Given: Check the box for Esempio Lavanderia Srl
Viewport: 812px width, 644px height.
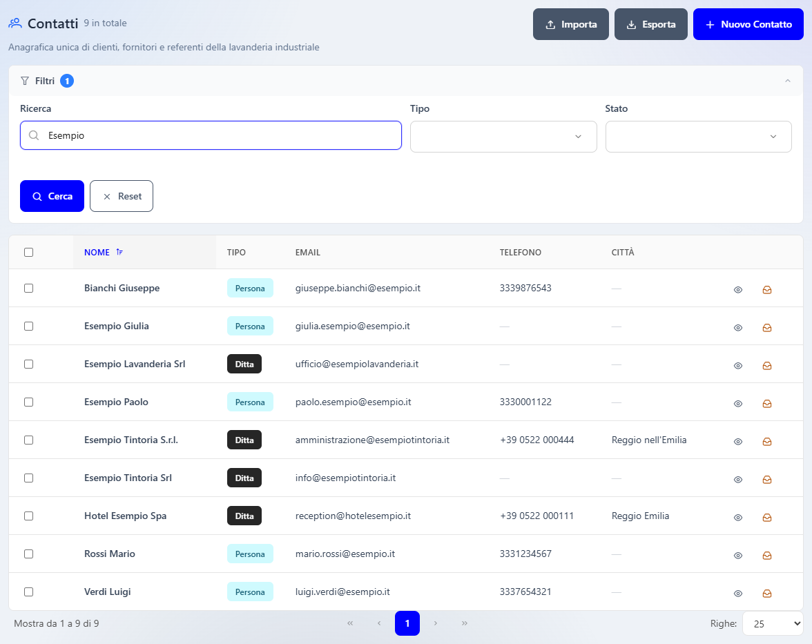Looking at the screenshot, I should click(28, 364).
